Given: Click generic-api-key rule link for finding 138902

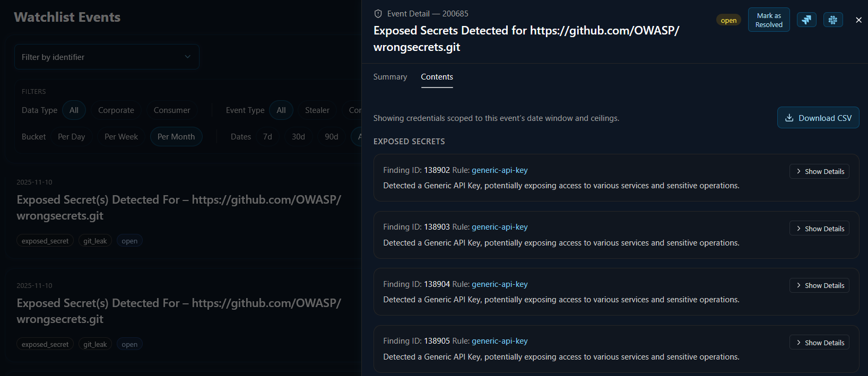Looking at the screenshot, I should click(x=499, y=170).
